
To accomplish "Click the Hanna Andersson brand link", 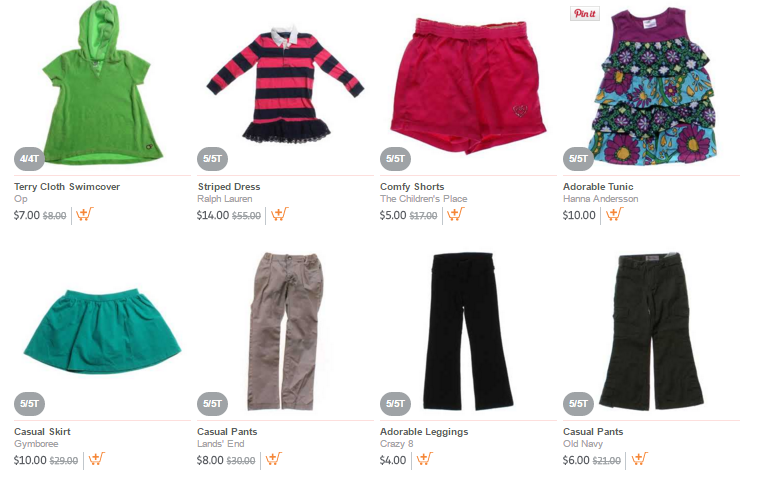I will click(x=600, y=198).
